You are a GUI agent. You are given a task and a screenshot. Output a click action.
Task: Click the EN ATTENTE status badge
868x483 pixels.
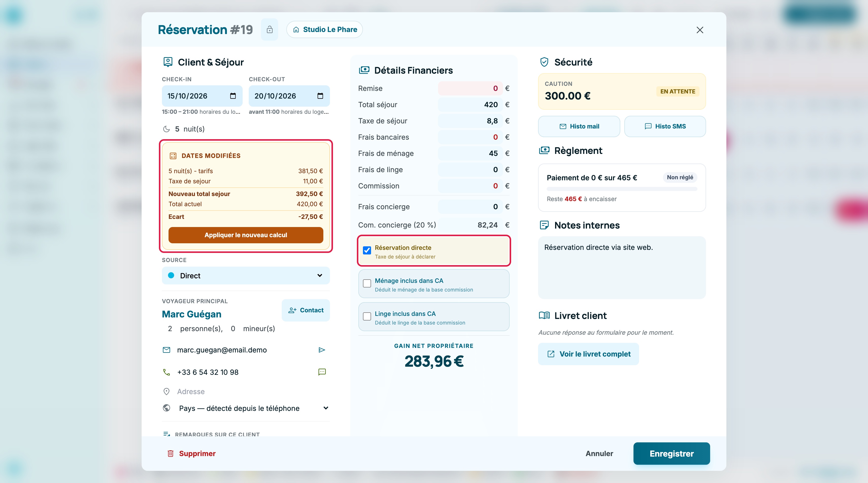(678, 91)
